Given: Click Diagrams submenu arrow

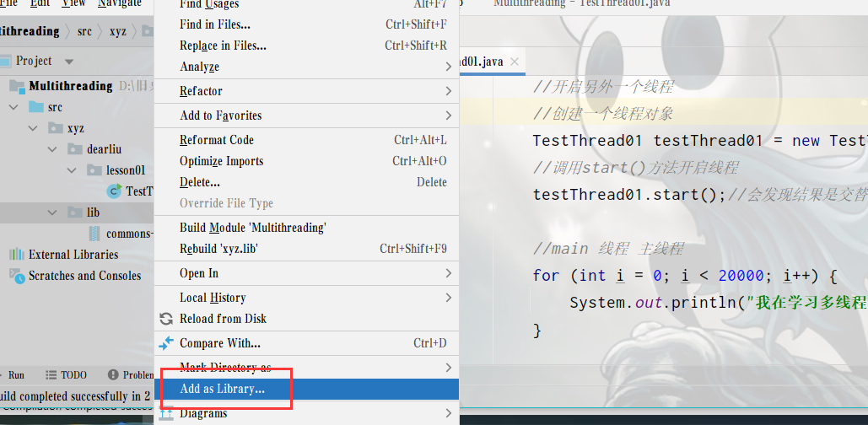Looking at the screenshot, I should click(449, 413).
